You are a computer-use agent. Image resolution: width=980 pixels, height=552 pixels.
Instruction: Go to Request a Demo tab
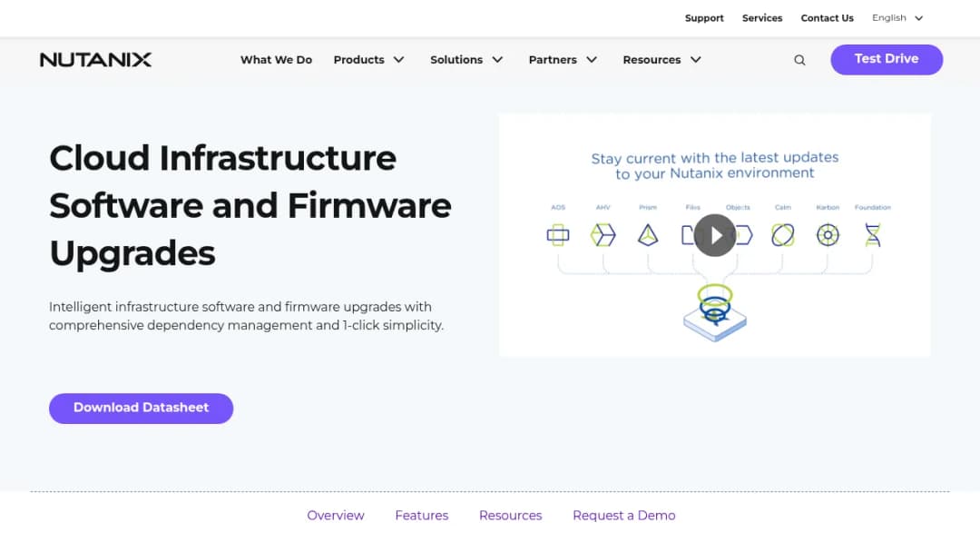coord(623,516)
